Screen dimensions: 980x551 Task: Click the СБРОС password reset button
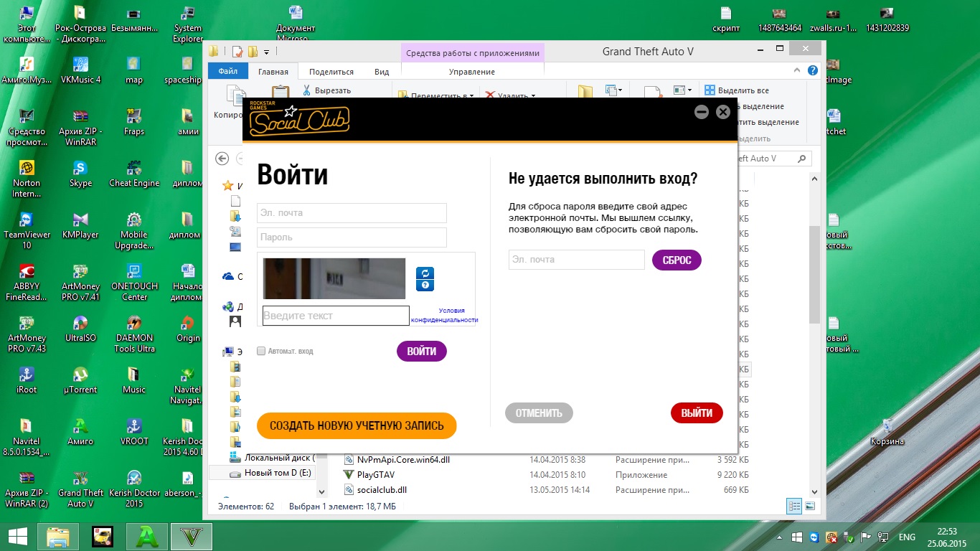click(677, 260)
